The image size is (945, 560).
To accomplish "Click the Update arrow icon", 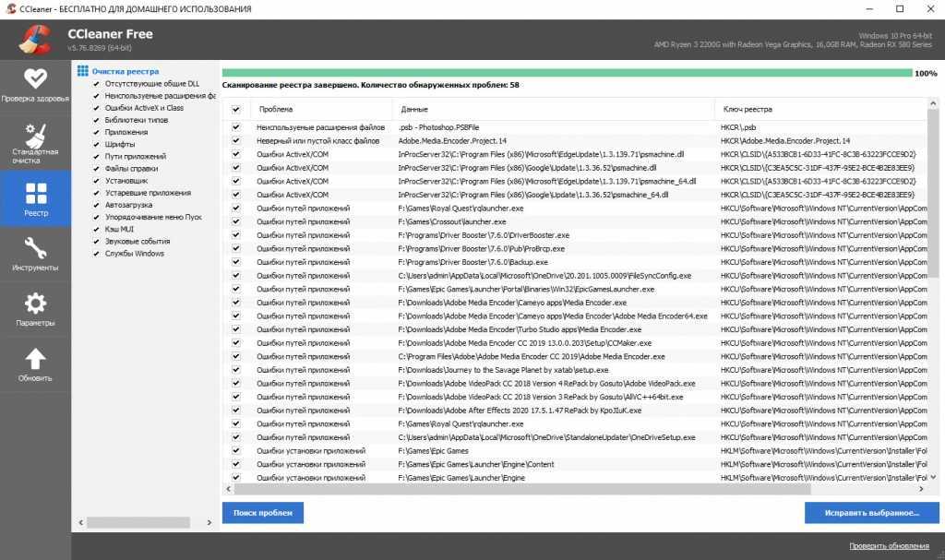I will tap(35, 359).
